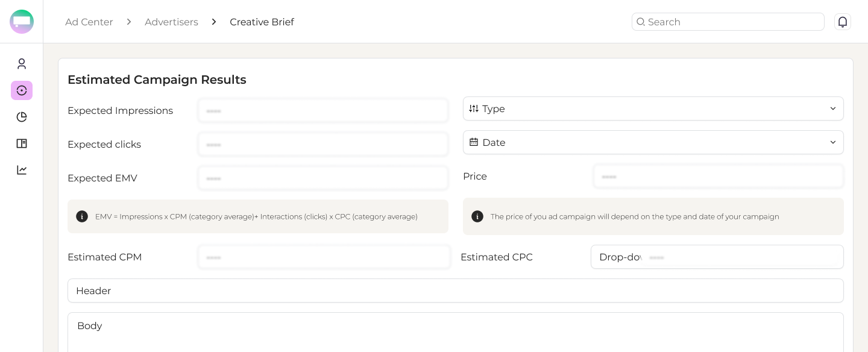Viewport: 868px width, 352px height.
Task: Focus the Search box
Action: [728, 22]
